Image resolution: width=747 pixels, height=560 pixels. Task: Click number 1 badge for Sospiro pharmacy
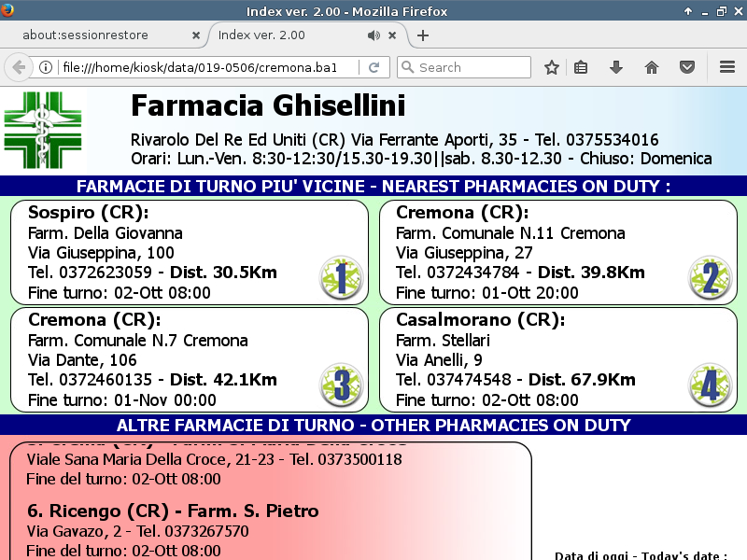click(x=341, y=278)
